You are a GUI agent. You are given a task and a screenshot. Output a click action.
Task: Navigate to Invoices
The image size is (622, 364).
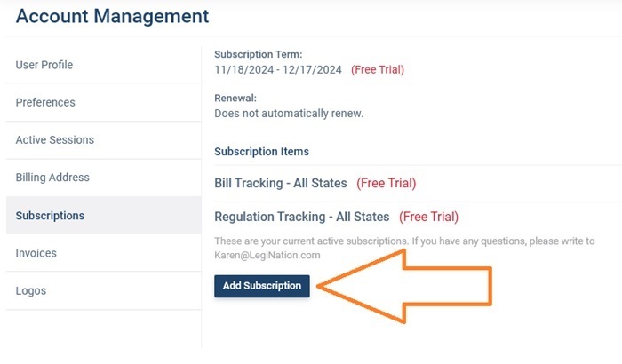click(x=36, y=253)
